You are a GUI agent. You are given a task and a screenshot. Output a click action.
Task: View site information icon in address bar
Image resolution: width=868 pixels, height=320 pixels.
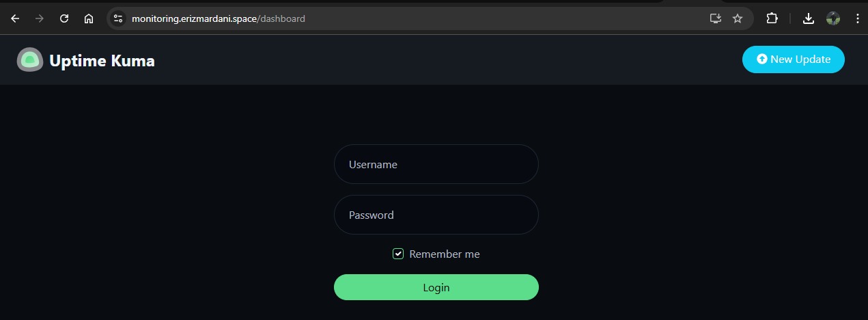click(x=118, y=18)
